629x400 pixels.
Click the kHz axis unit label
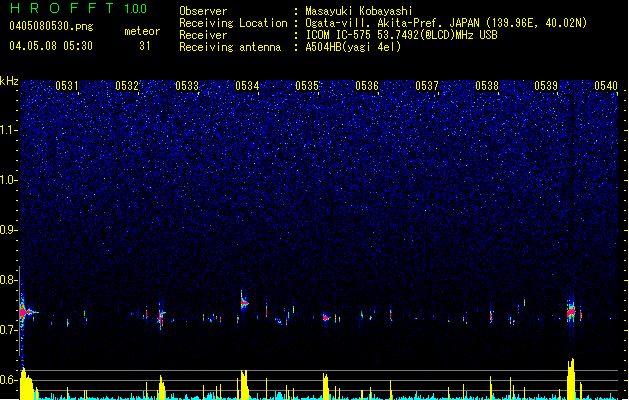(x=9, y=81)
